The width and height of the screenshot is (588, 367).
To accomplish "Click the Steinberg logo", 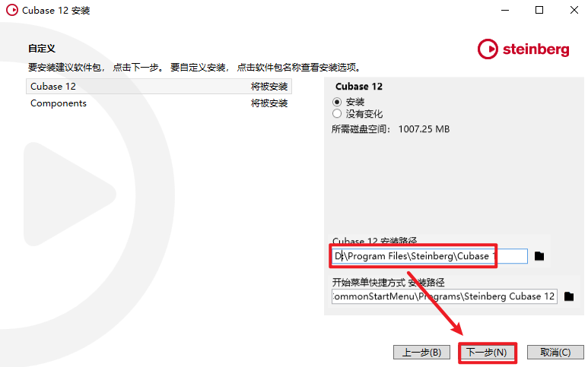I will [523, 49].
